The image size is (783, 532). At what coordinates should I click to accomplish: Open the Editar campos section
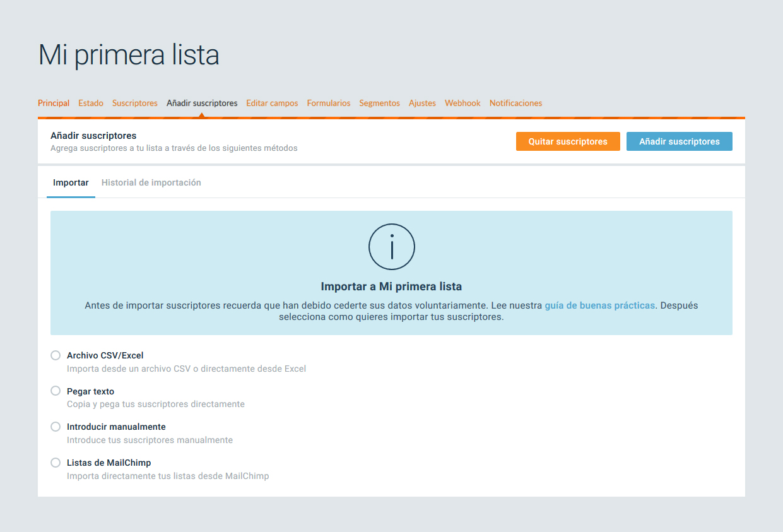coord(272,103)
